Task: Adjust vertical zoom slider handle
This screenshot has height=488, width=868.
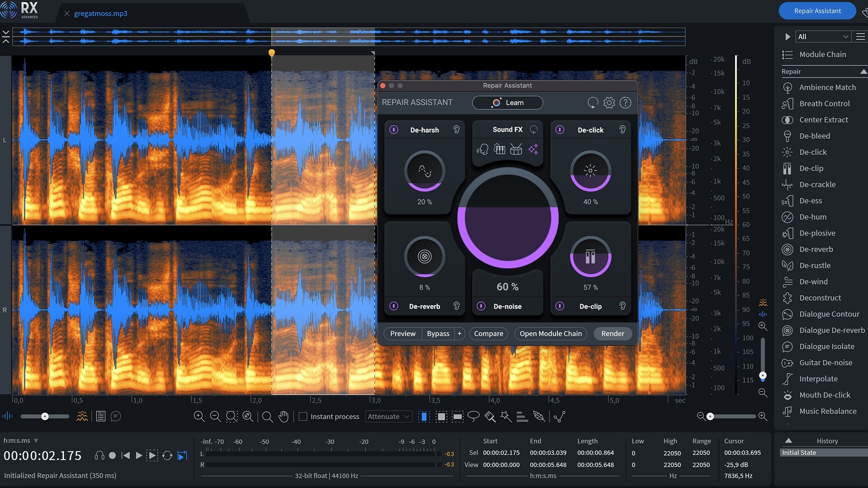Action: 763,375
